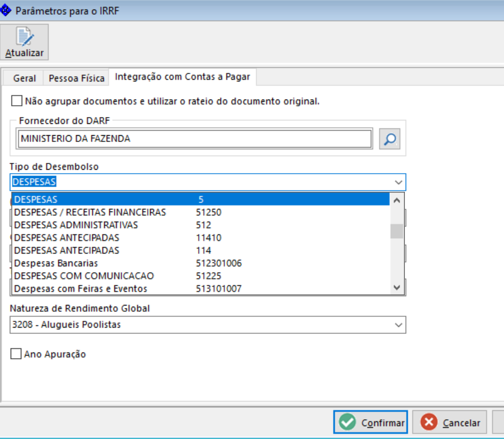The width and height of the screenshot is (504, 439).
Task: Click the Fornecedor do DARF field
Action: (195, 139)
